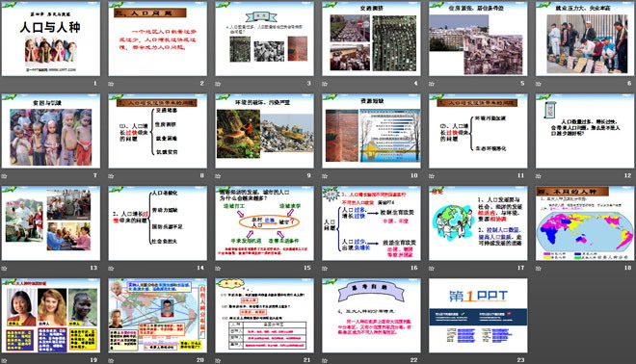
Task: Click slide number label 18
Action: pos(627,268)
